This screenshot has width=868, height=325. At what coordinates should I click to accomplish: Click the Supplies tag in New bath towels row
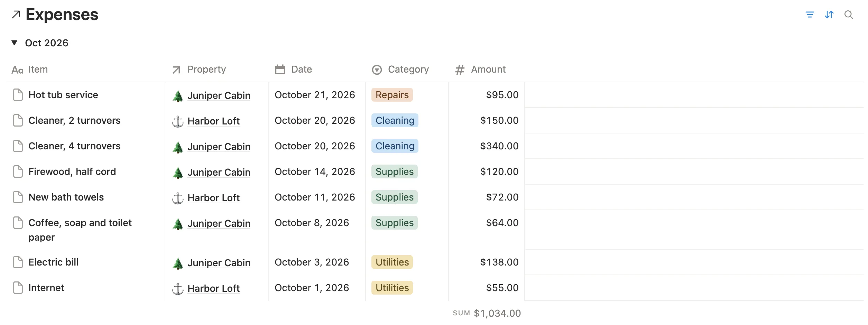395,197
